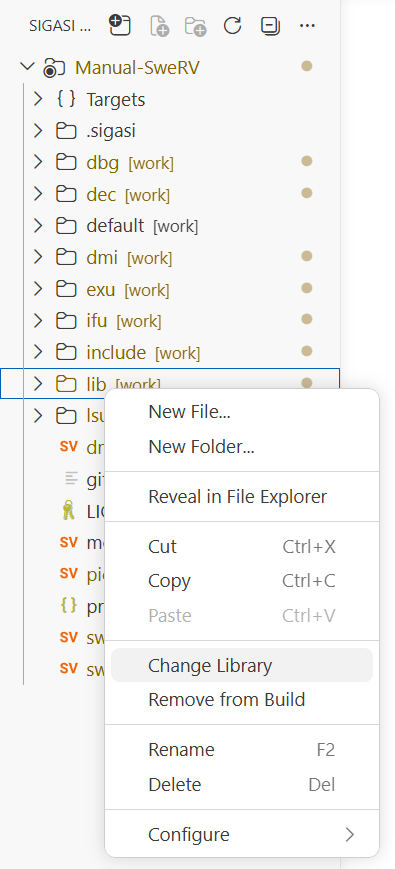Click the text-lines icon of 'gi' file
This screenshot has height=869, width=395.
point(71,479)
